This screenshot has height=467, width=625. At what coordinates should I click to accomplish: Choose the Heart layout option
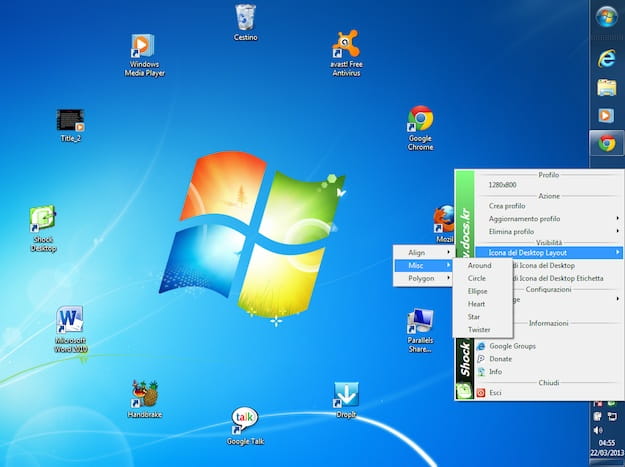click(x=477, y=303)
